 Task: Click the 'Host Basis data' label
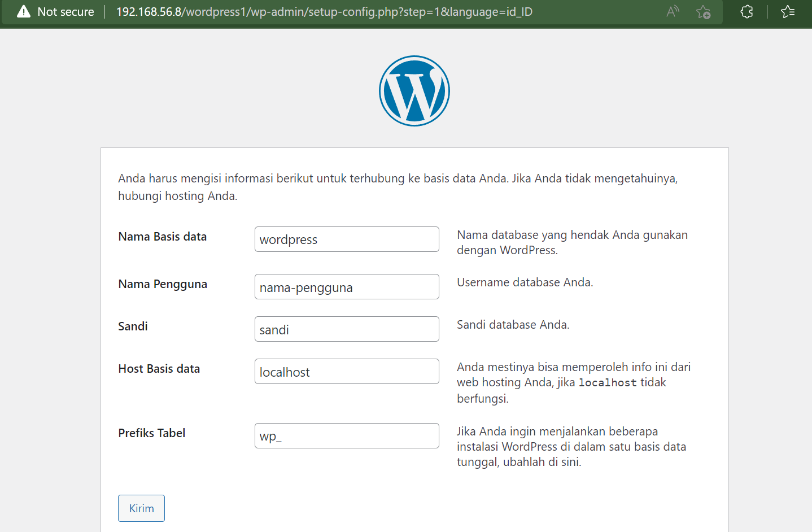(159, 369)
